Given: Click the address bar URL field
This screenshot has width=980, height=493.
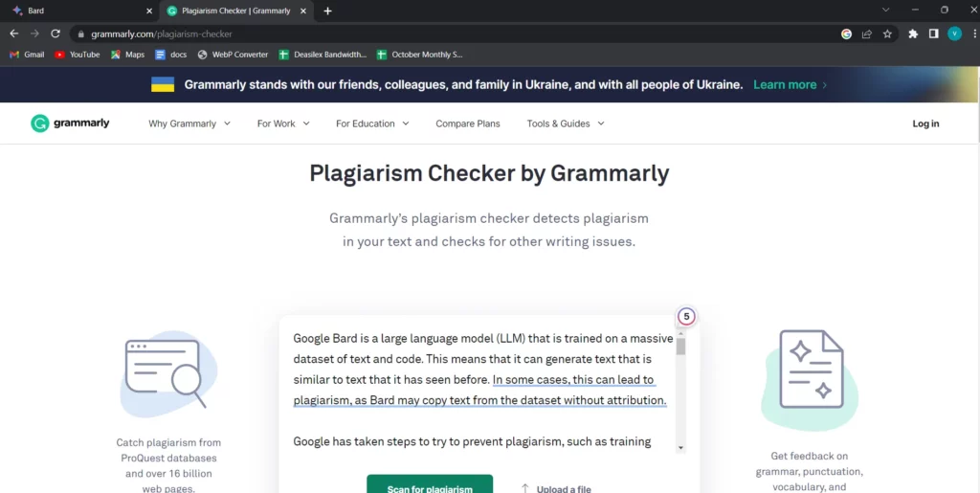Looking at the screenshot, I should [462, 34].
